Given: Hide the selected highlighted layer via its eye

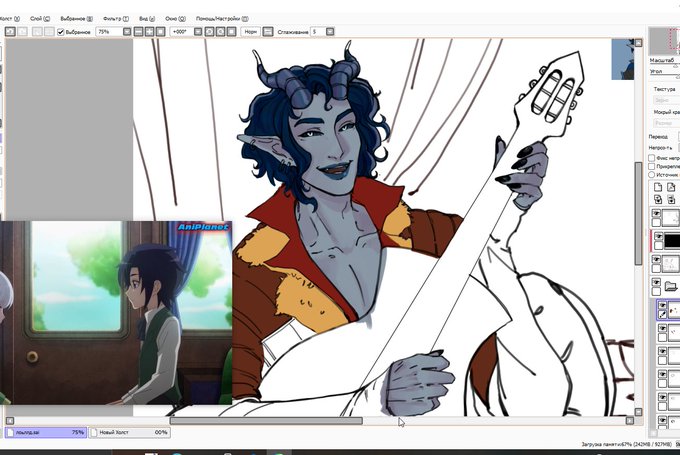Looking at the screenshot, I should pyautogui.click(x=662, y=306).
